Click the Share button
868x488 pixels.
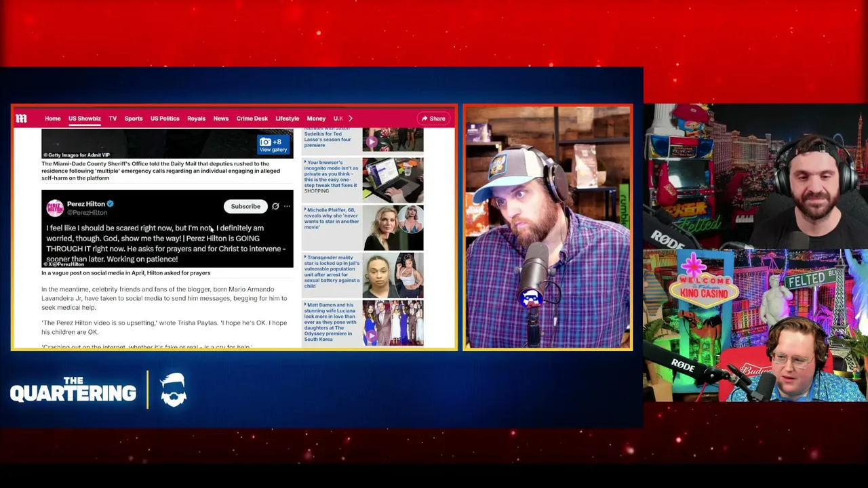coord(433,119)
